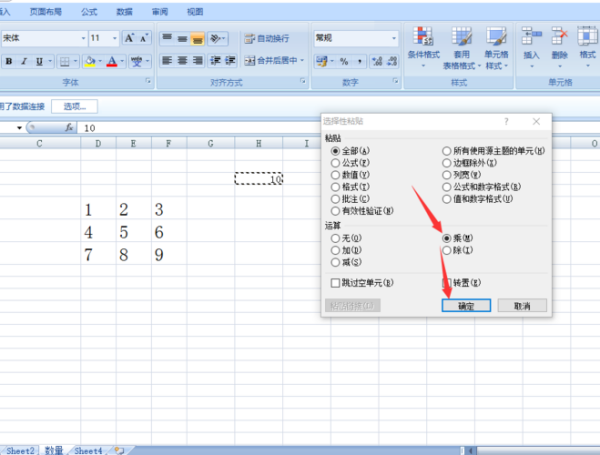Align text left
The height and width of the screenshot is (455, 600).
(x=167, y=60)
